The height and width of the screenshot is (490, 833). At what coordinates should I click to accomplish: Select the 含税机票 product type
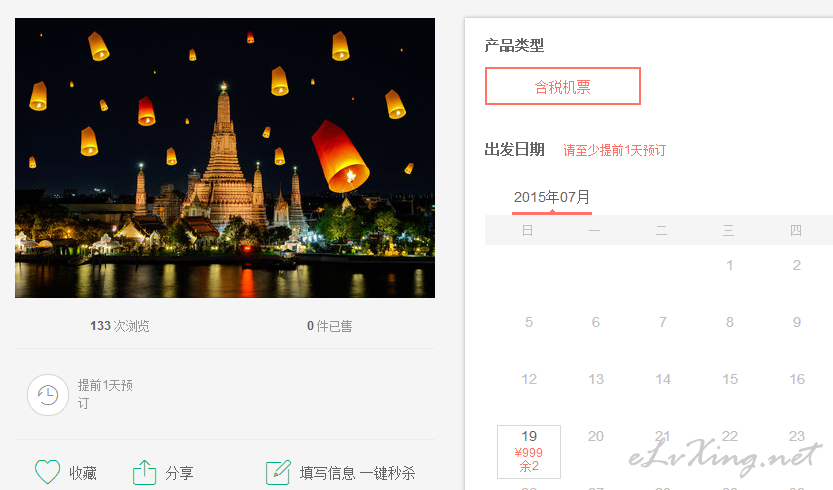(563, 86)
